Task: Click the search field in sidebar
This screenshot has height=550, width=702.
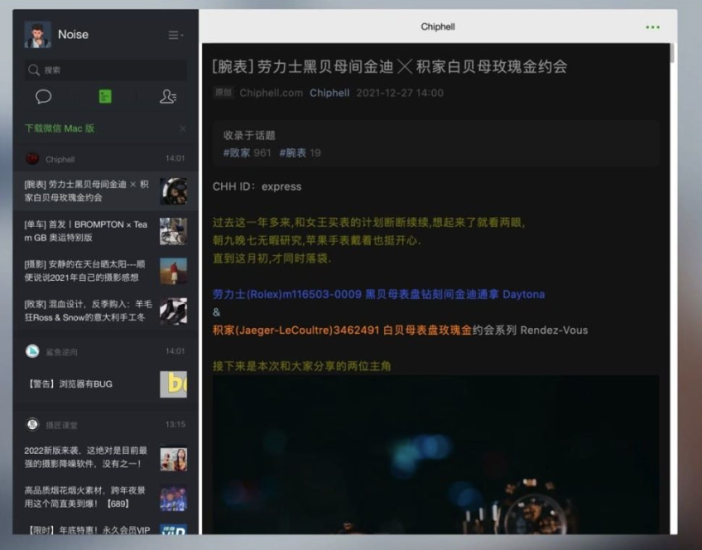Action: click(105, 70)
